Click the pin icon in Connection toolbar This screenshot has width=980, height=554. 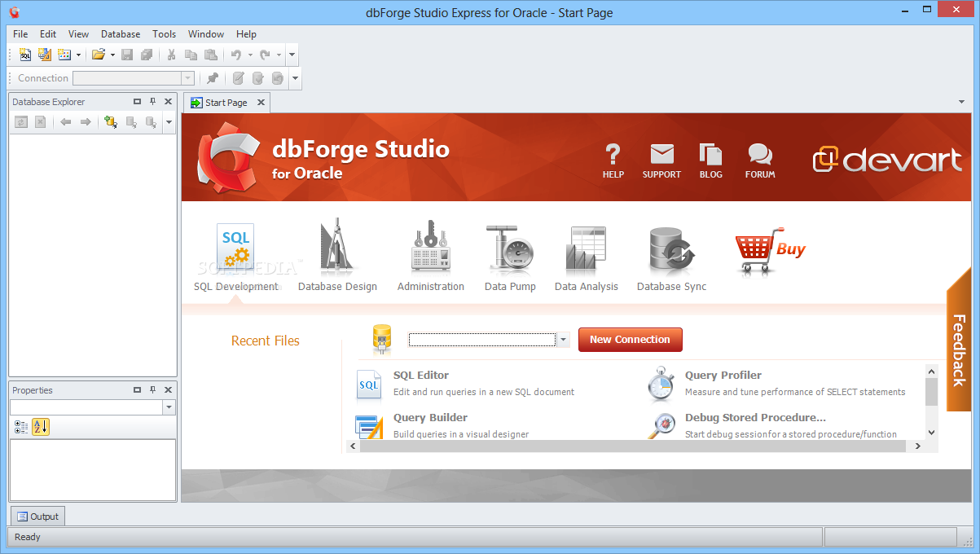(213, 78)
